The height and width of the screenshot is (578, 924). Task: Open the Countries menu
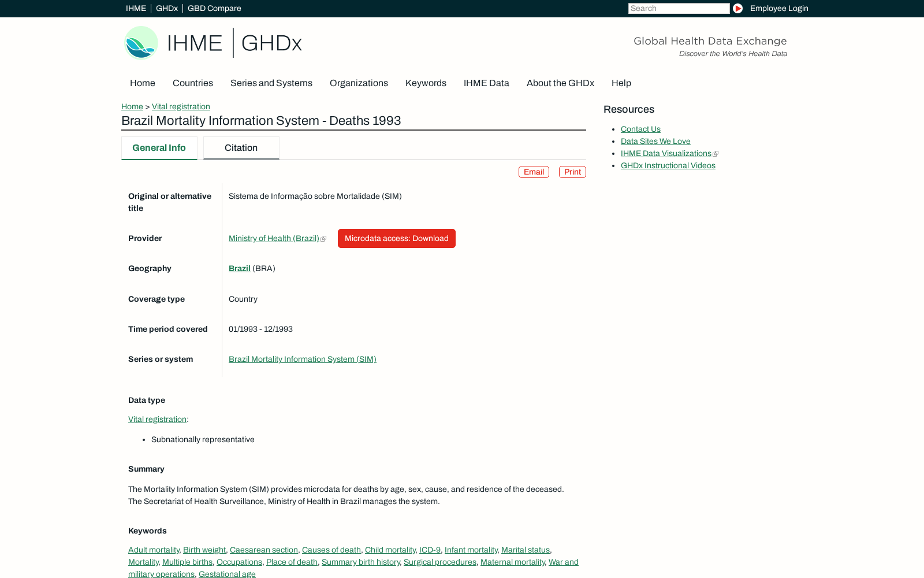[193, 83]
